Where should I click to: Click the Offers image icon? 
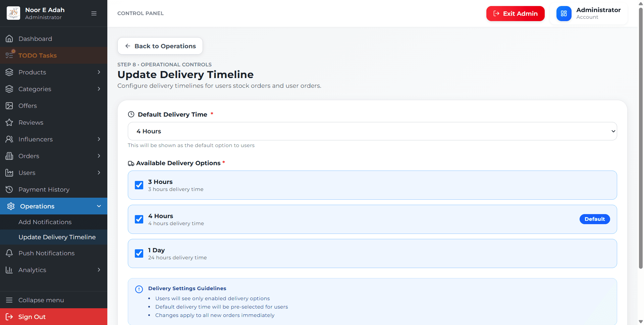(9, 106)
